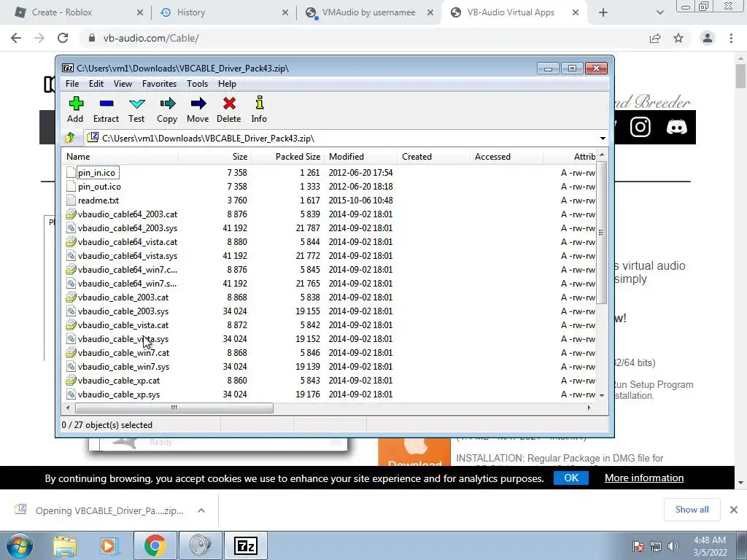Click the Action Center flag icon

[x=638, y=546]
